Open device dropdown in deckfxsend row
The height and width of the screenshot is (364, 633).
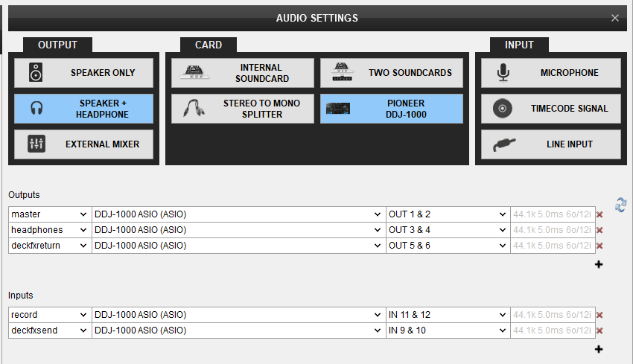click(238, 331)
